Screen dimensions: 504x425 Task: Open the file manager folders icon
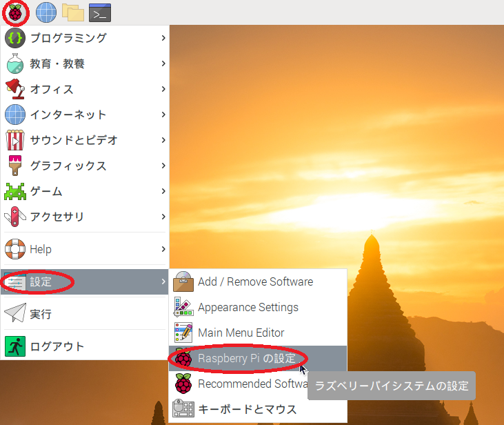coord(72,12)
